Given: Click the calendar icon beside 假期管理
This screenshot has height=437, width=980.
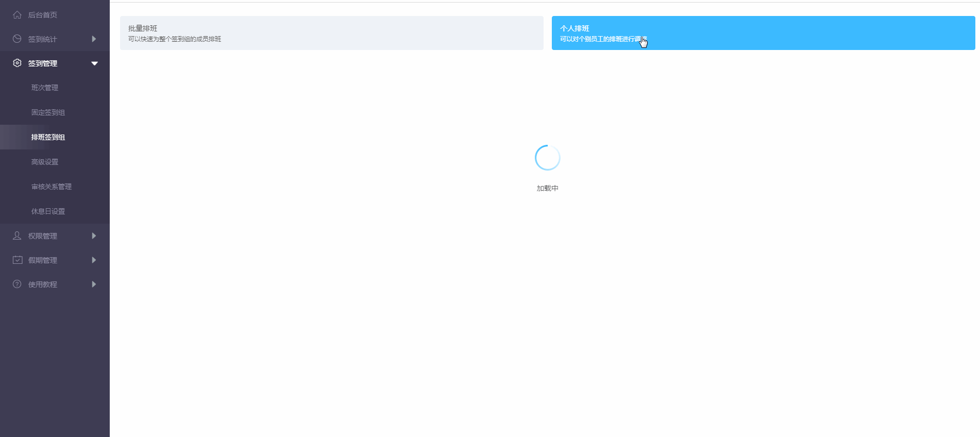Looking at the screenshot, I should click(18, 260).
